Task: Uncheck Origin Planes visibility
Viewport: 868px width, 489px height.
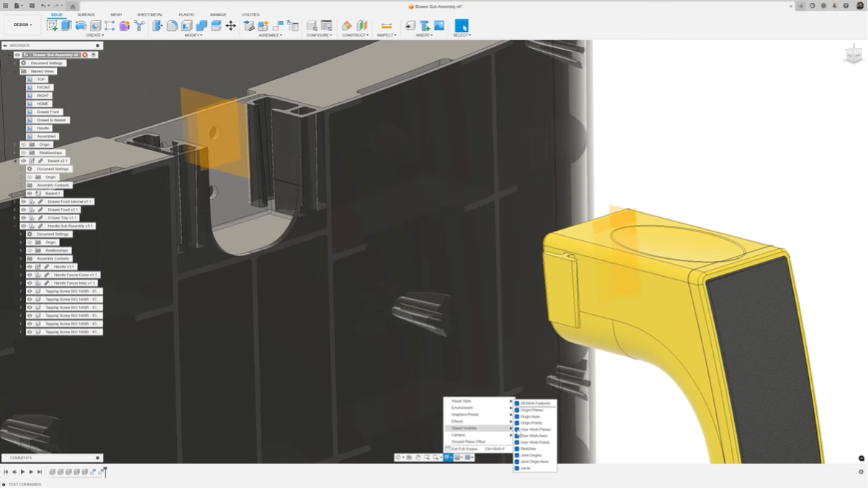Action: 517,410
